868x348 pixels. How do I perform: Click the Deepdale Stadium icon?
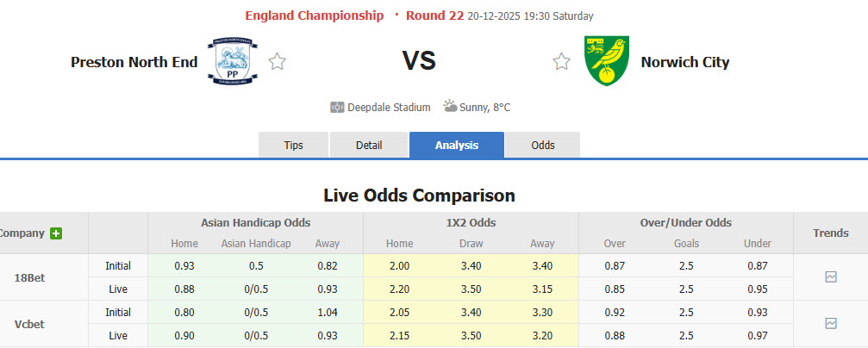337,108
